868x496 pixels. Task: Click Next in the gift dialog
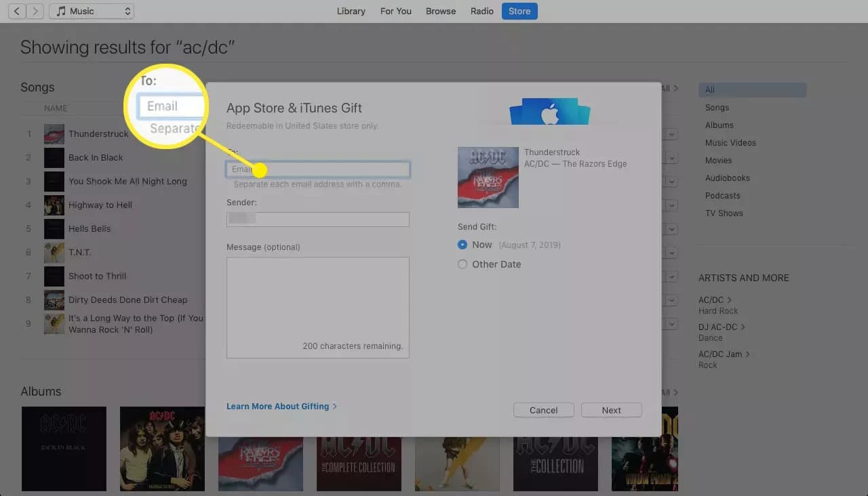pyautogui.click(x=612, y=410)
